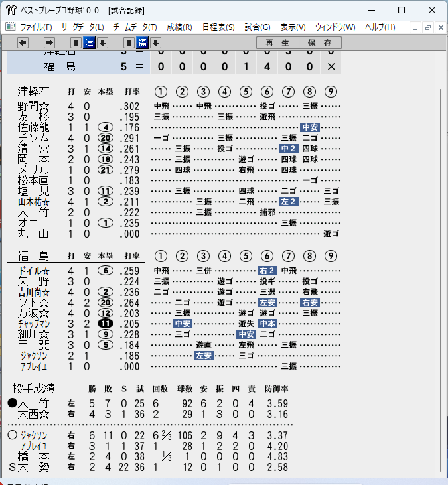Click batter name 甲斐

pos(33,345)
